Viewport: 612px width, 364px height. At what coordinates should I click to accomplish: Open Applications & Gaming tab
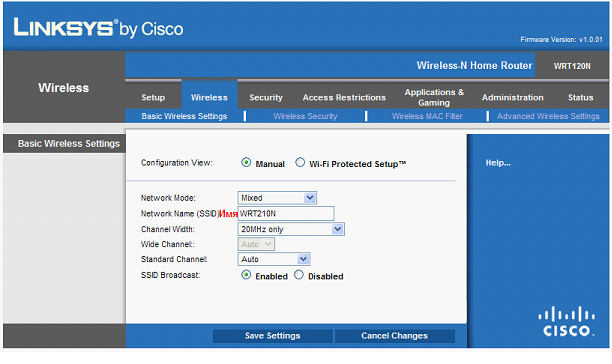434,98
